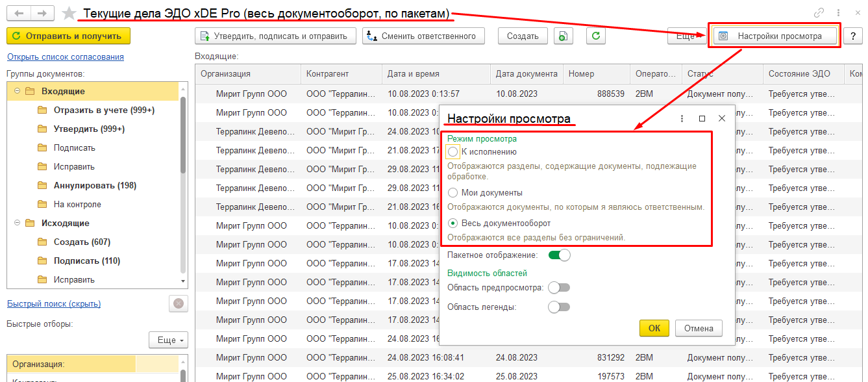Sort by Состояние ЭДО column header
Screen dimensions: 868x382
[x=804, y=74]
